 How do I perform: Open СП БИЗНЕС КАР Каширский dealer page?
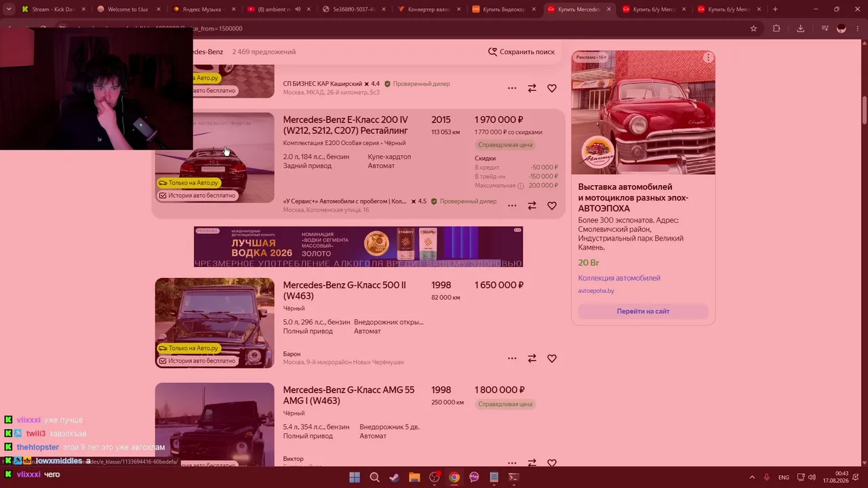(322, 84)
